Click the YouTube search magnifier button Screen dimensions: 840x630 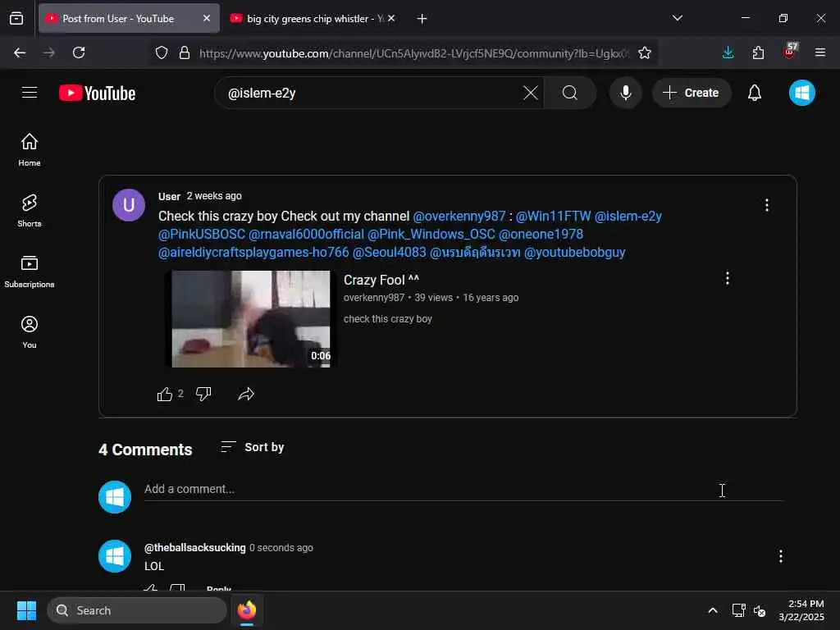[570, 93]
